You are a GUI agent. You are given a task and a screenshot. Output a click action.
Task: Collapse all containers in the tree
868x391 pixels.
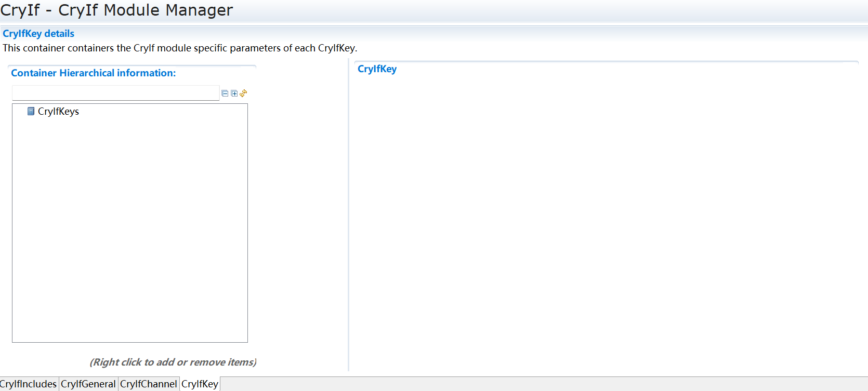[x=225, y=93]
